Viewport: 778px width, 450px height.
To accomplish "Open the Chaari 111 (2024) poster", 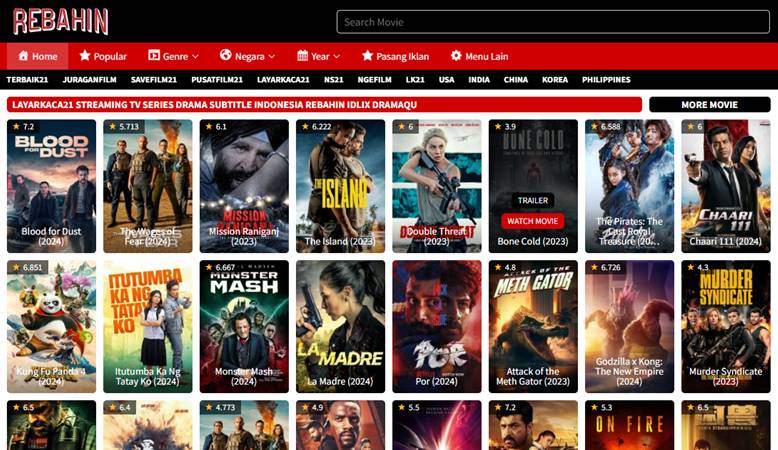I will (x=726, y=186).
